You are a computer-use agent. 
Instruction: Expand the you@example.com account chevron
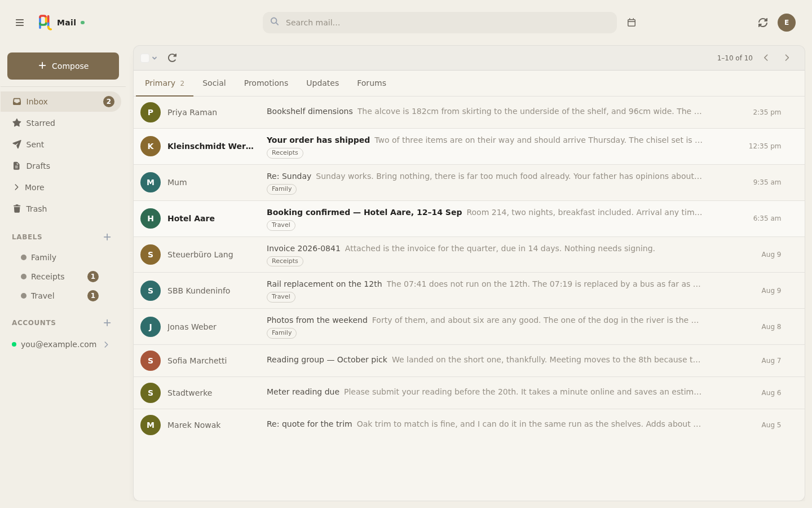[x=106, y=344]
